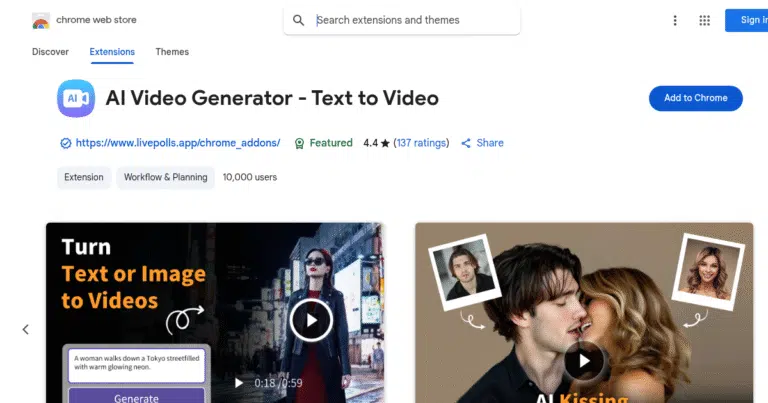Click the Featured badge icon
The height and width of the screenshot is (403, 768).
tap(299, 143)
